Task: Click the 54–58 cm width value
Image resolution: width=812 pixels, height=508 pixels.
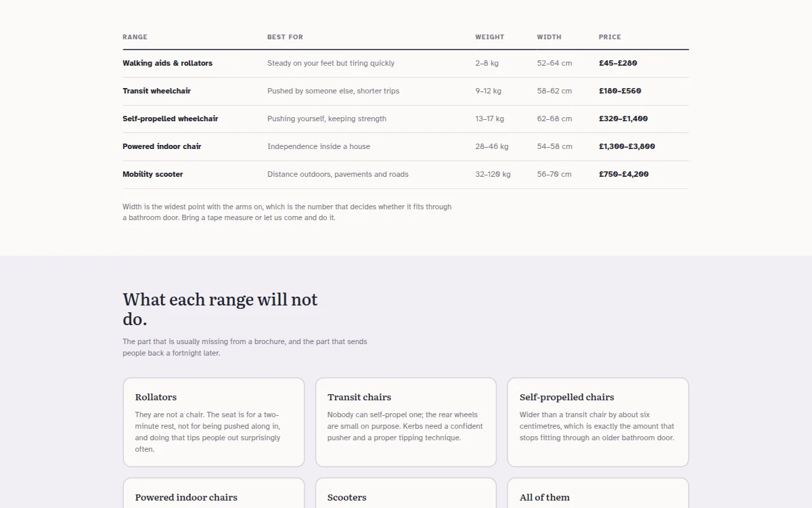Action: pos(555,146)
